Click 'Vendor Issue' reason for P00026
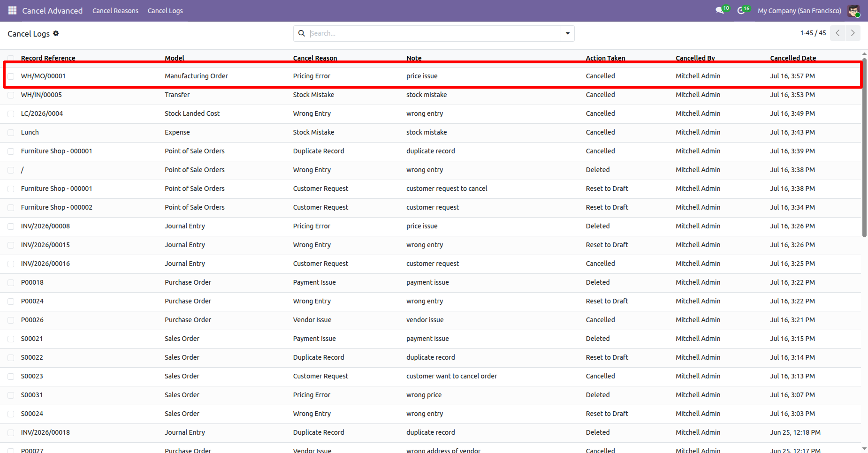Viewport: 868px width, 453px height. (x=312, y=320)
